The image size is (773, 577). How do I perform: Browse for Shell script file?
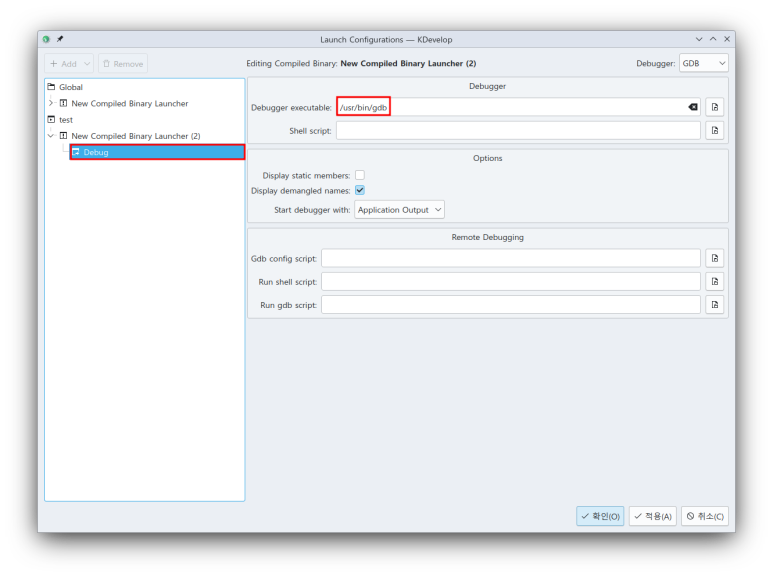click(714, 131)
